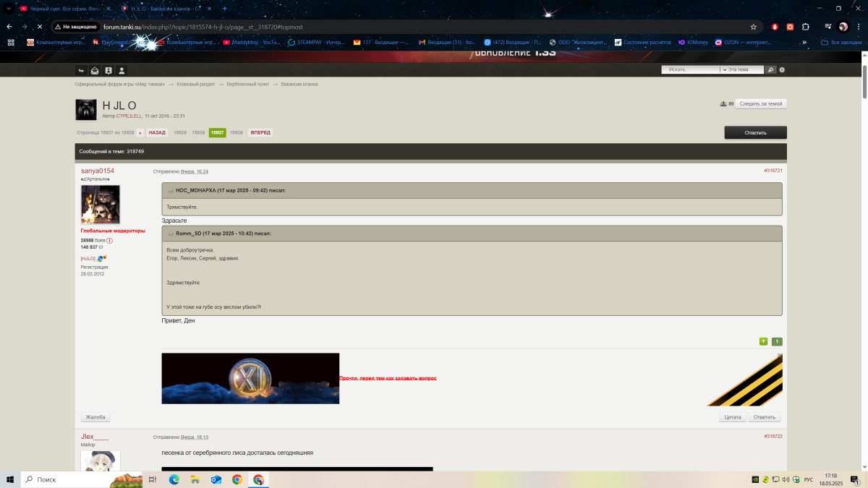Click green plus reputation icon on post
Image resolution: width=868 pixels, height=488 pixels.
(x=763, y=341)
